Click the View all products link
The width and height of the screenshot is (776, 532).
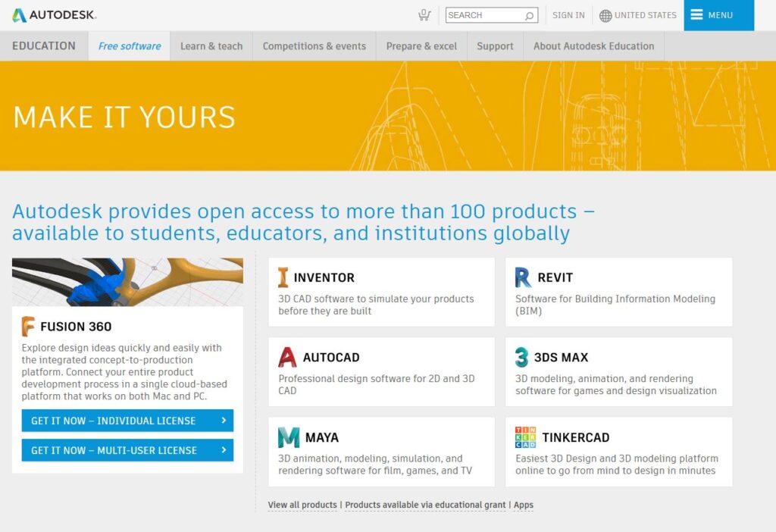point(302,505)
